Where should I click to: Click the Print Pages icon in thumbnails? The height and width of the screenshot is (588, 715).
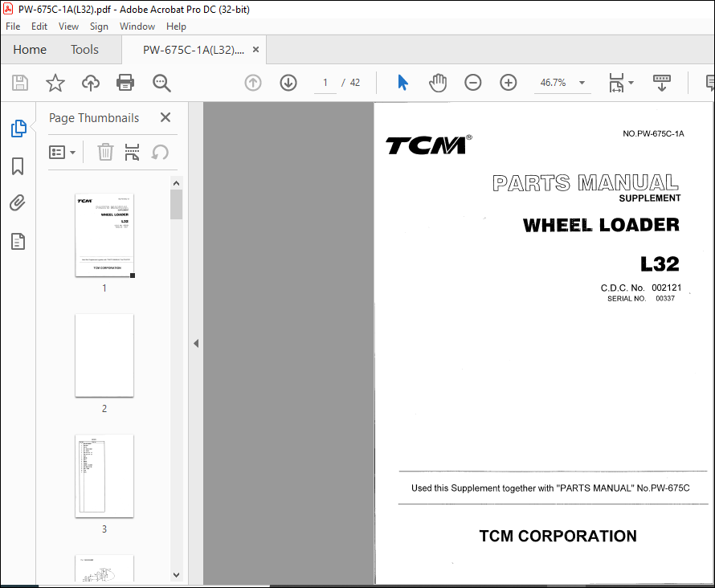[x=133, y=153]
